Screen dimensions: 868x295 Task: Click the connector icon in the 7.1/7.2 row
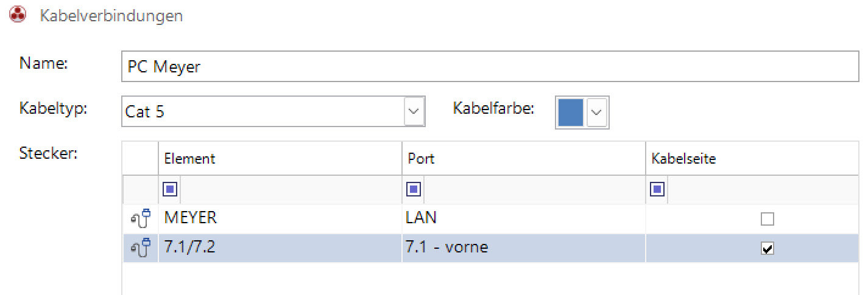click(141, 248)
